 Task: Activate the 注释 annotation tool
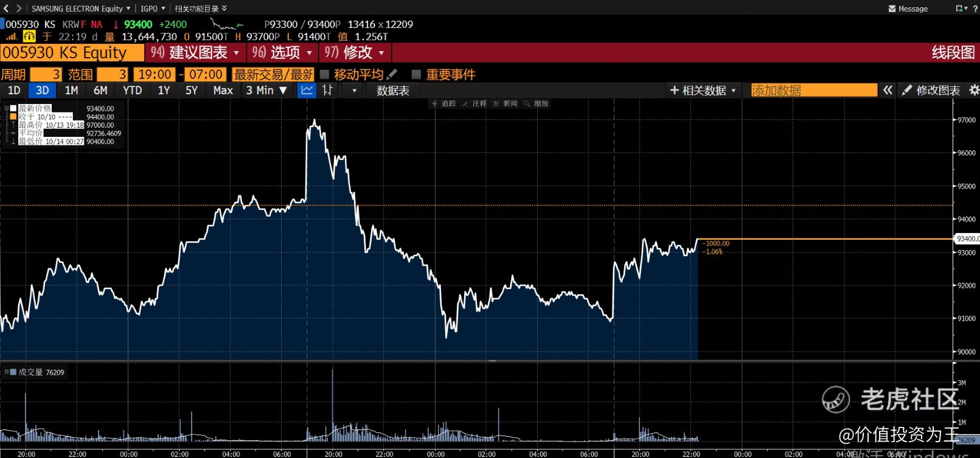tap(474, 103)
